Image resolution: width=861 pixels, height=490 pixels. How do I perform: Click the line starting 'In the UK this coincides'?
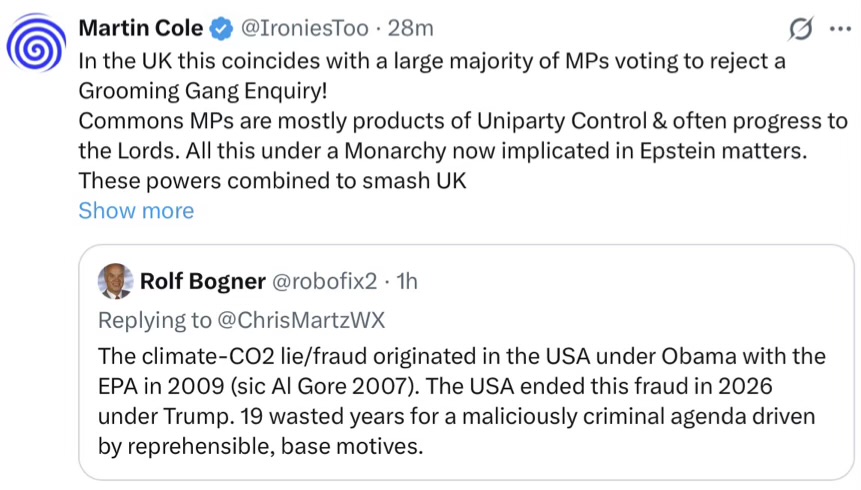431,59
